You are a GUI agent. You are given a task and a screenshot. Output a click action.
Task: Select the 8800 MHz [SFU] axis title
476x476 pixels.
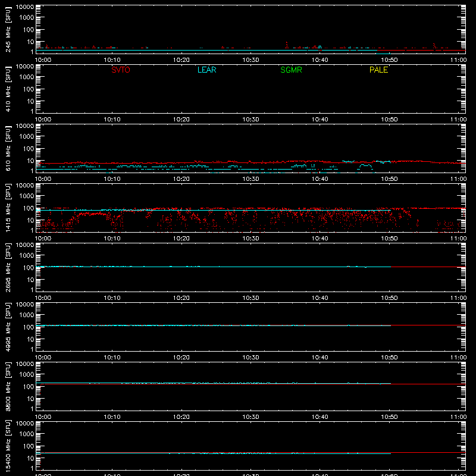[8, 387]
